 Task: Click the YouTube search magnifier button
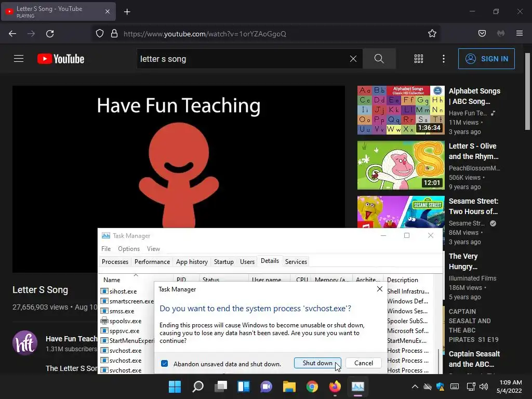379,59
